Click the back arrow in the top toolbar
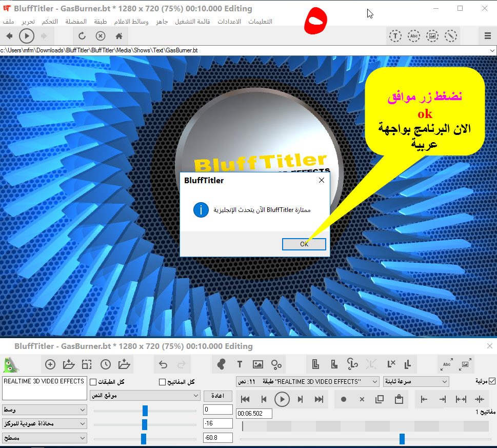 (10, 36)
